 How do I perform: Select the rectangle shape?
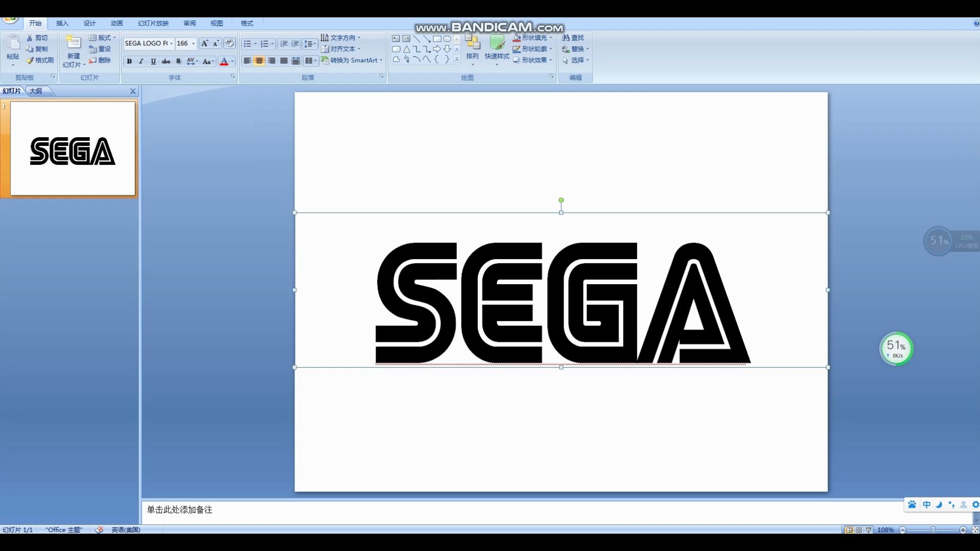click(x=437, y=39)
